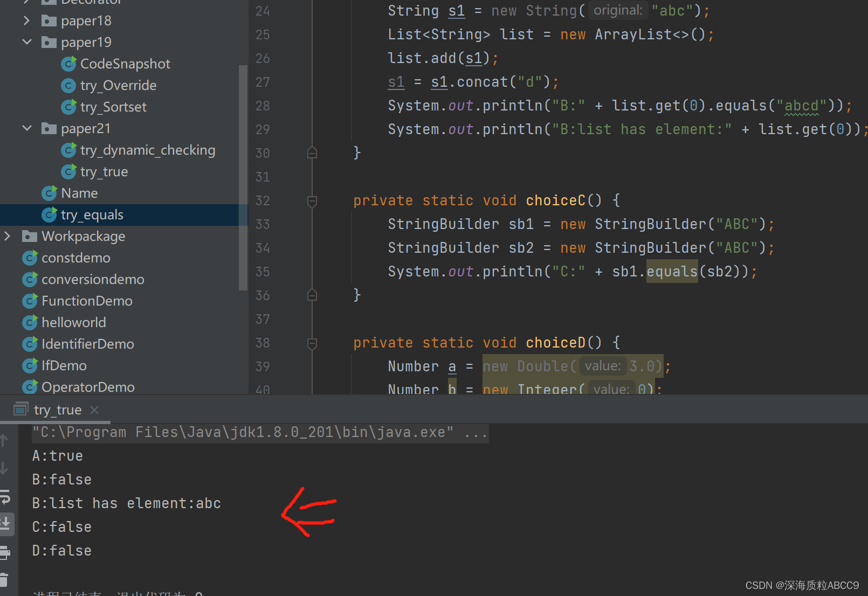Click the 'A:true' console output line
Screen dimensions: 868x596
point(58,456)
